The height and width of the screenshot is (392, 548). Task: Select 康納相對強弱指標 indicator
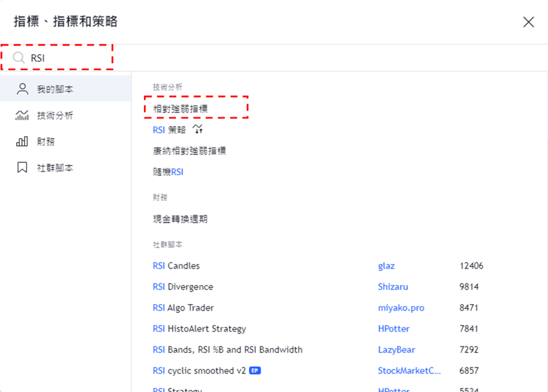click(x=189, y=151)
